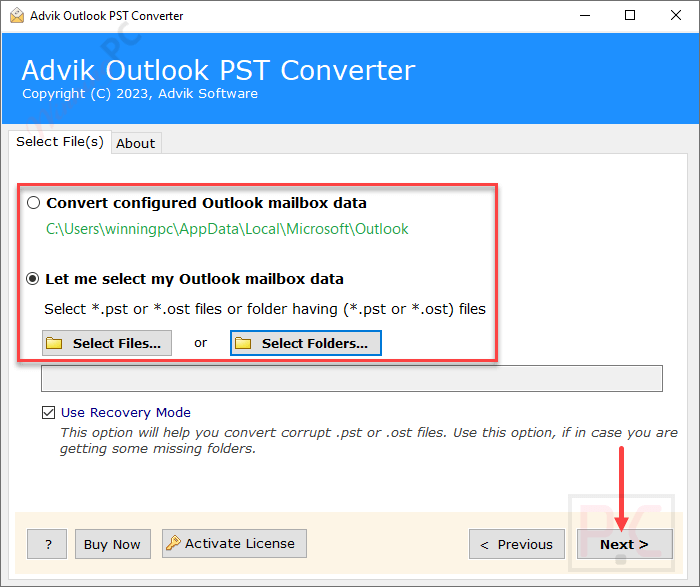The width and height of the screenshot is (700, 587).
Task: Click the Use Recovery Mode label
Action: pyautogui.click(x=126, y=412)
